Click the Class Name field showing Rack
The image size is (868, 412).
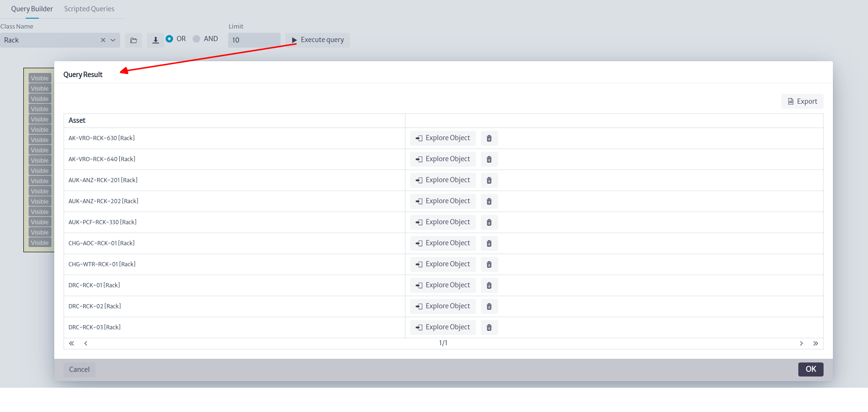click(x=60, y=40)
